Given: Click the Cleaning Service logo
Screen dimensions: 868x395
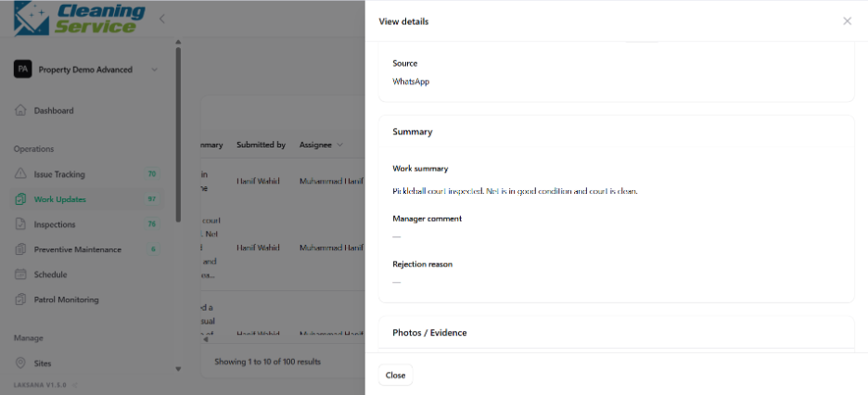Looking at the screenshot, I should click(x=80, y=19).
